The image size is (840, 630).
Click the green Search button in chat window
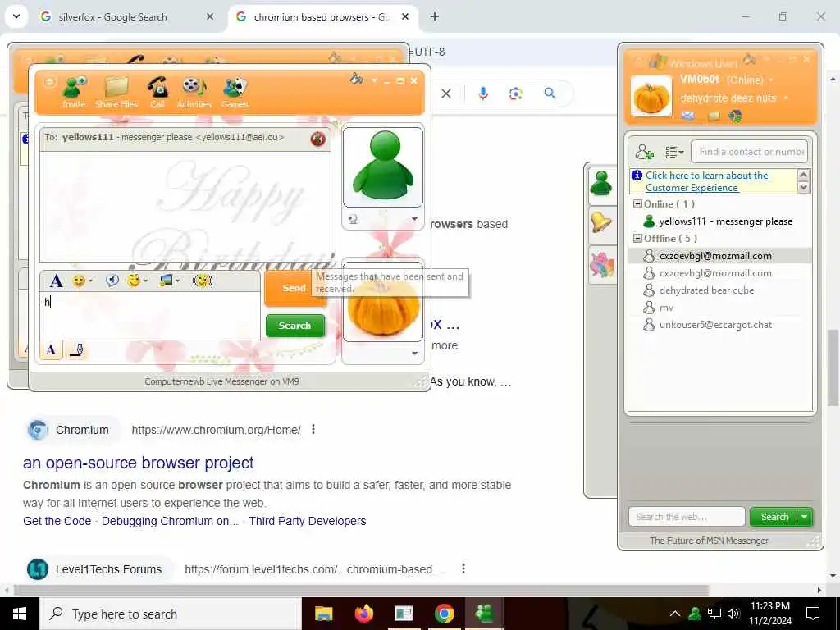(294, 326)
